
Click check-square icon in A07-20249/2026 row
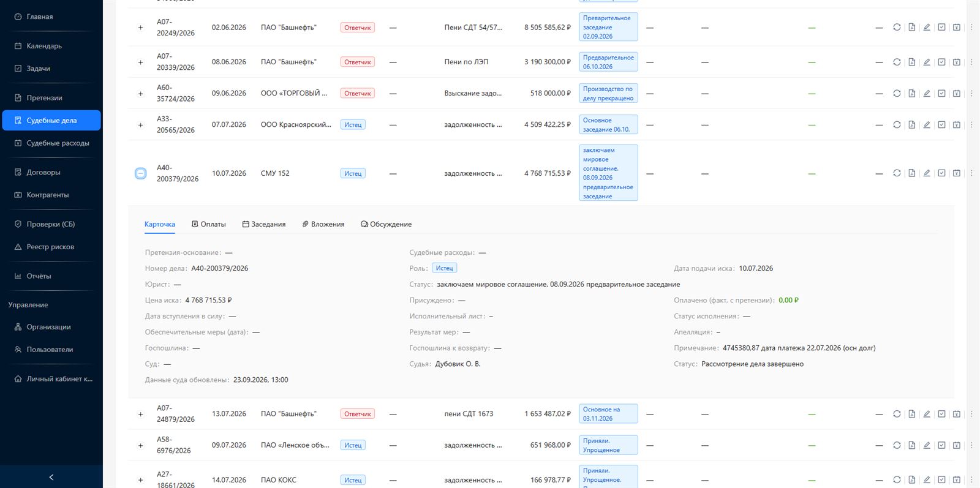click(941, 28)
